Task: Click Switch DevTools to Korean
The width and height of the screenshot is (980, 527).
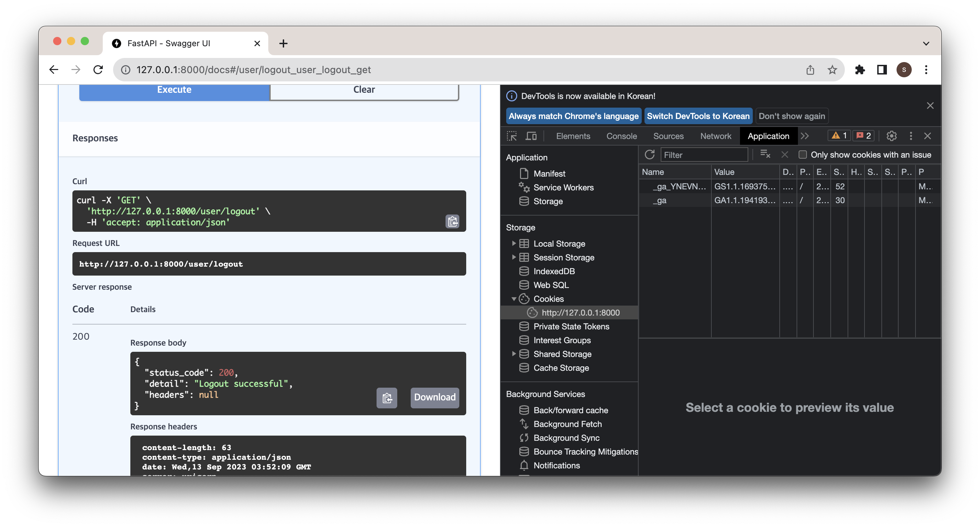Action: coord(698,116)
